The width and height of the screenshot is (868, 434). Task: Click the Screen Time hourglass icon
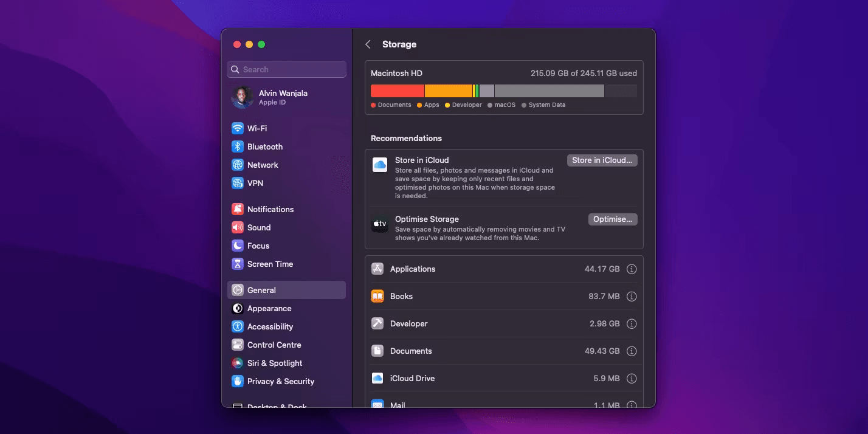click(238, 264)
